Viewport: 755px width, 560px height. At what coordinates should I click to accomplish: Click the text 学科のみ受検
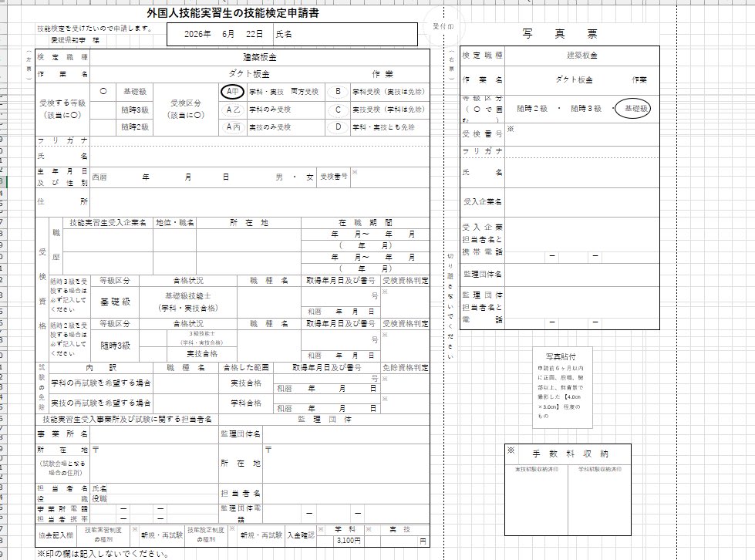pyautogui.click(x=270, y=110)
